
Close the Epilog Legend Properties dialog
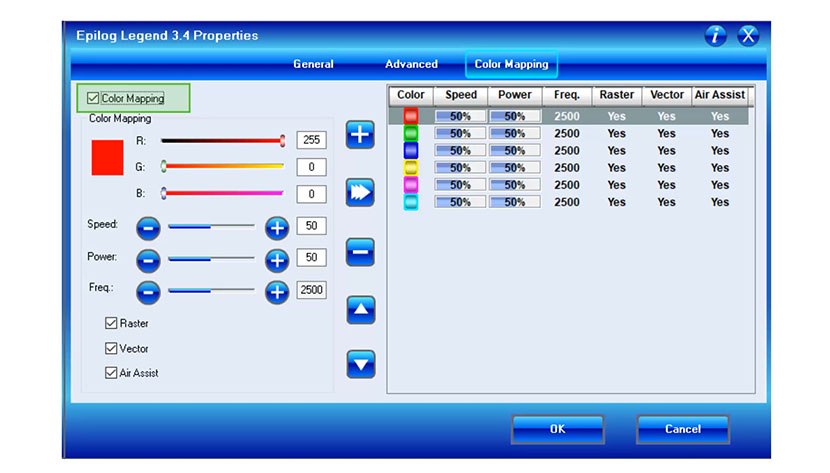tap(748, 35)
